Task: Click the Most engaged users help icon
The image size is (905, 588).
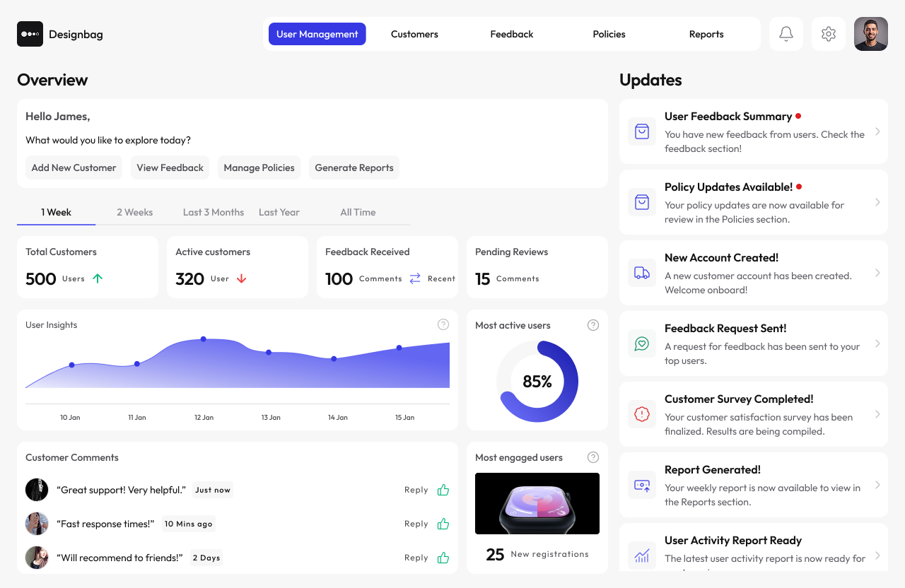Action: tap(593, 457)
